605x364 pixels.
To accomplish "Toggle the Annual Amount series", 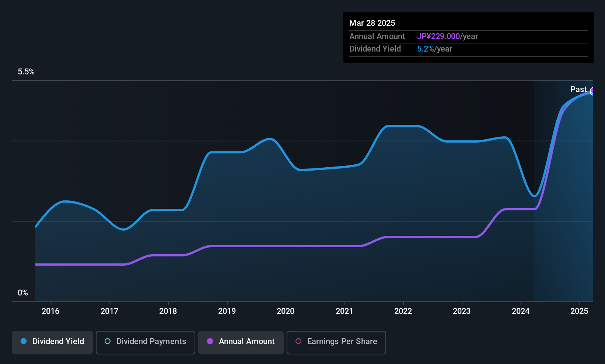I will click(x=241, y=343).
